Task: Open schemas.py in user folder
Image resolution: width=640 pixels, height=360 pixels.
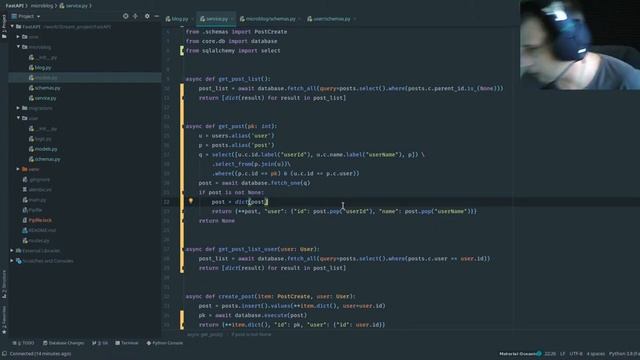Action: pyautogui.click(x=44, y=159)
